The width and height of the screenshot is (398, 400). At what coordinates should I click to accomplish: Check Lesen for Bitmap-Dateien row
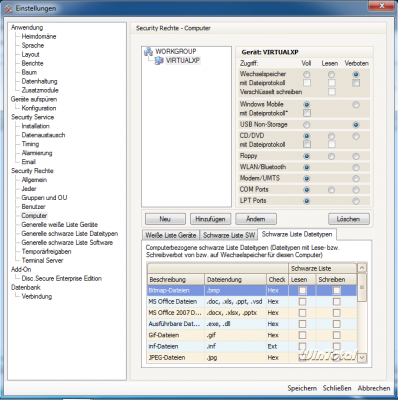tap(302, 291)
